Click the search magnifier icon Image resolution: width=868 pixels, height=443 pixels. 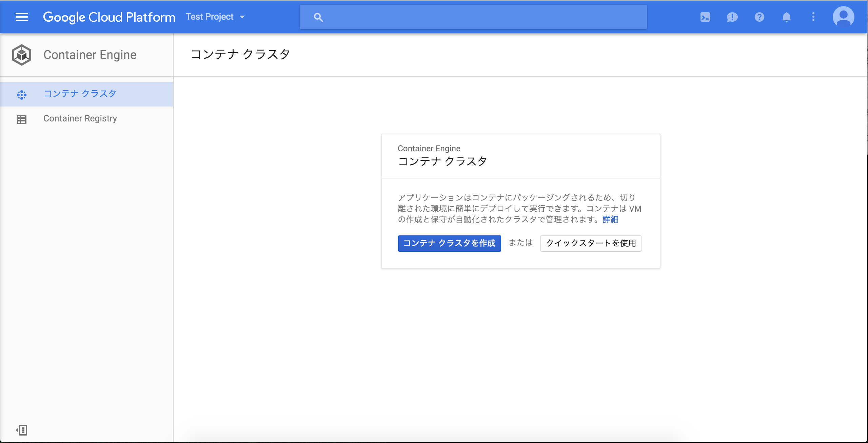click(x=318, y=17)
